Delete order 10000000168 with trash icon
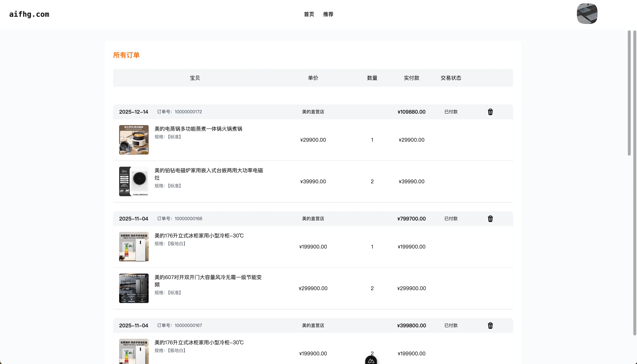The width and height of the screenshot is (637, 364). 490,219
